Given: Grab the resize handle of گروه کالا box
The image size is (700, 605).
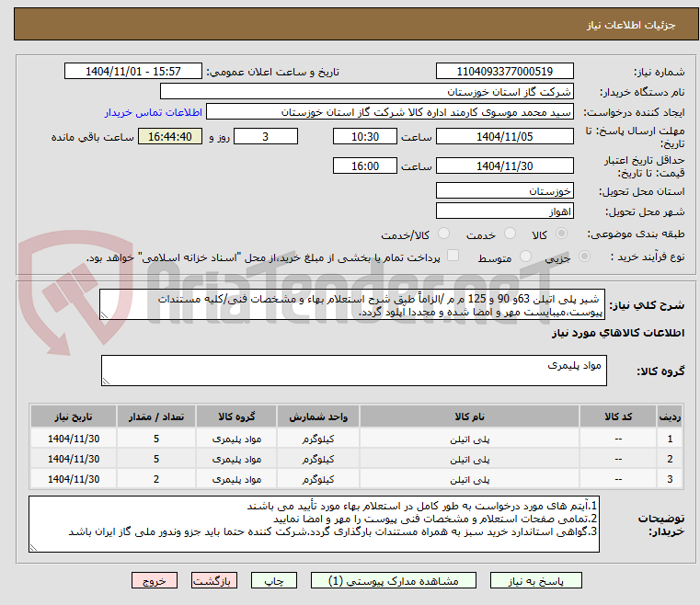Looking at the screenshot, I should pos(106,382).
